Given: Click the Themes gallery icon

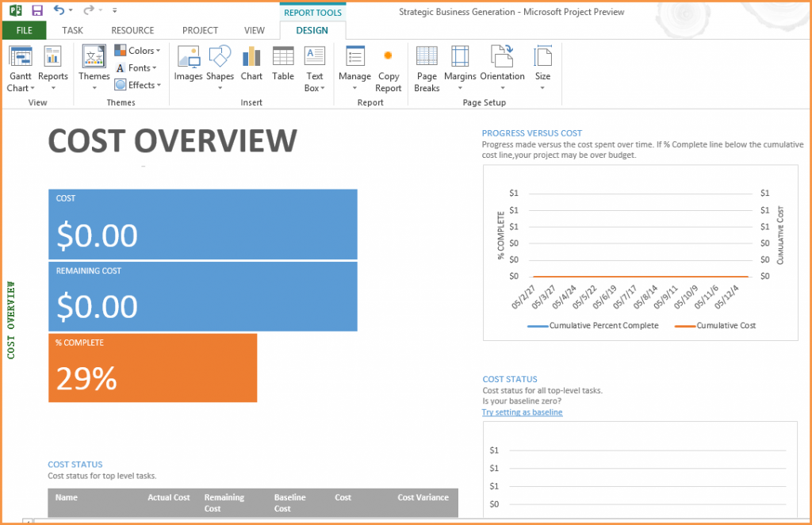Looking at the screenshot, I should tap(94, 56).
